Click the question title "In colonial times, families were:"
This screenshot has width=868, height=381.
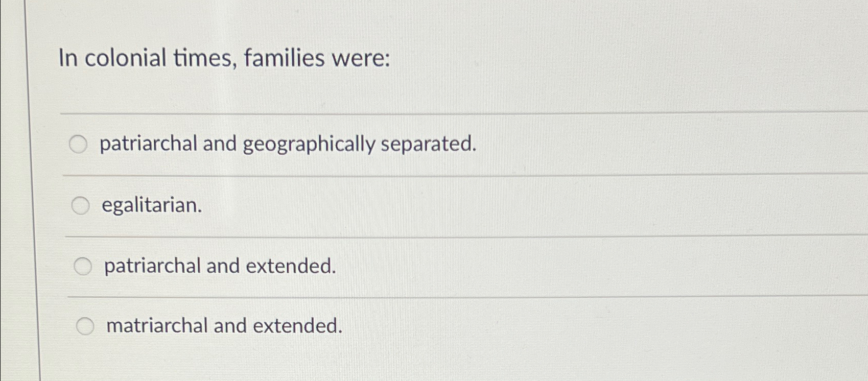coord(224,58)
